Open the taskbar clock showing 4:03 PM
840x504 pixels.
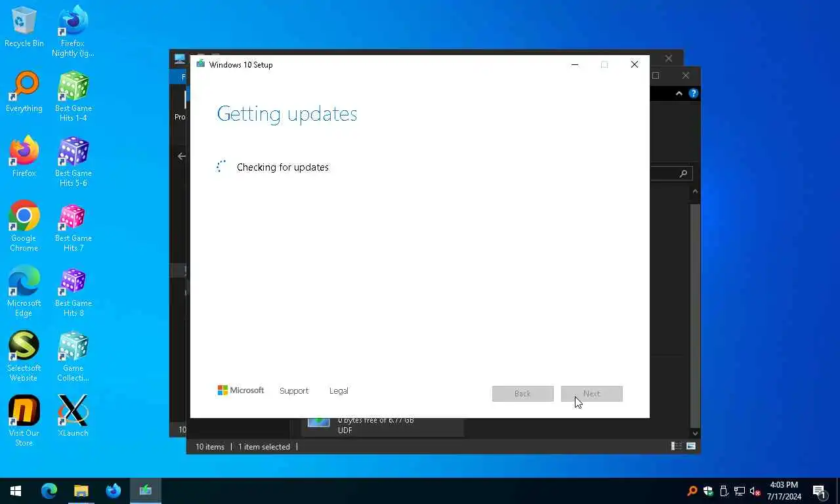pos(784,491)
